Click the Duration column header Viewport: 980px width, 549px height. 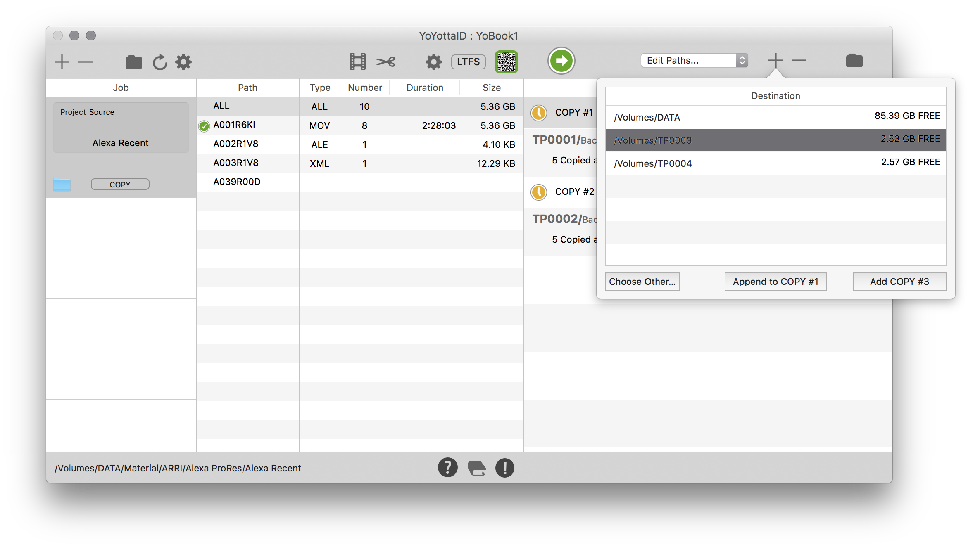(x=425, y=88)
